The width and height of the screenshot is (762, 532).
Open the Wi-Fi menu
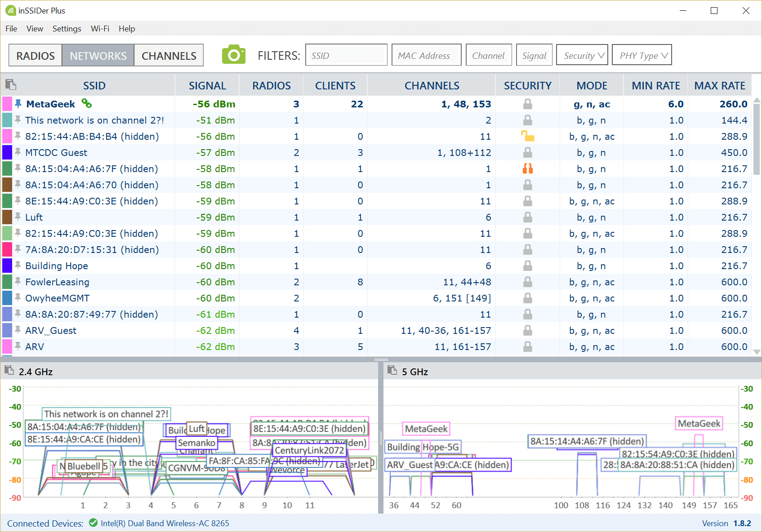(x=100, y=29)
